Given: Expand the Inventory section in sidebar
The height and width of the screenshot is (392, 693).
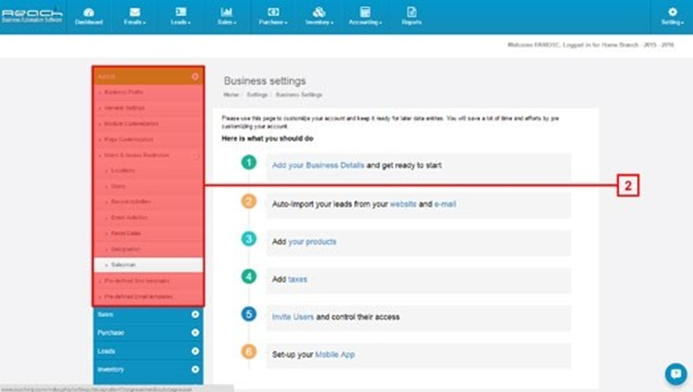Looking at the screenshot, I should (x=148, y=369).
